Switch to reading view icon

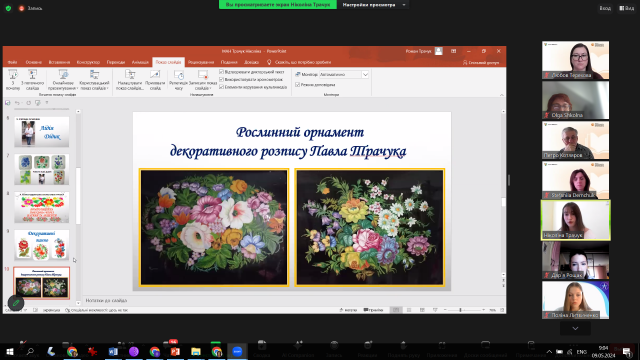coord(422,310)
